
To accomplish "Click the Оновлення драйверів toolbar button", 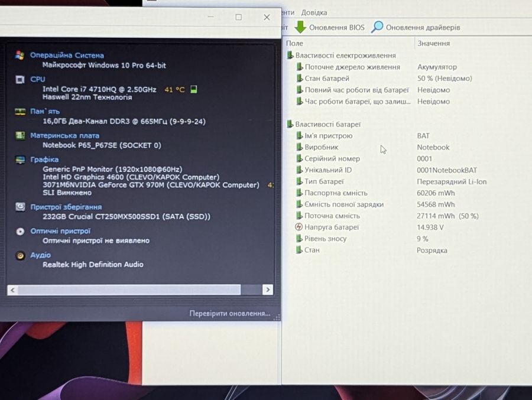I will pos(416,27).
